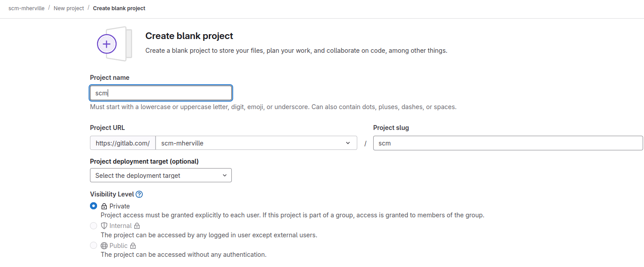Select the Private visibility radio button
The height and width of the screenshot is (267, 644).
coord(94,206)
